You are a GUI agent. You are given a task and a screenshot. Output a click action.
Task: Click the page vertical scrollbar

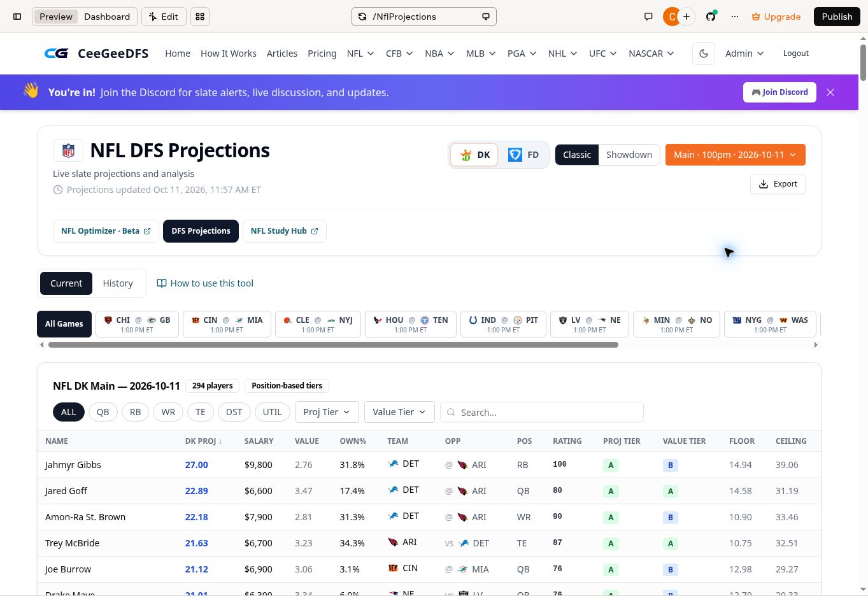coord(863,62)
